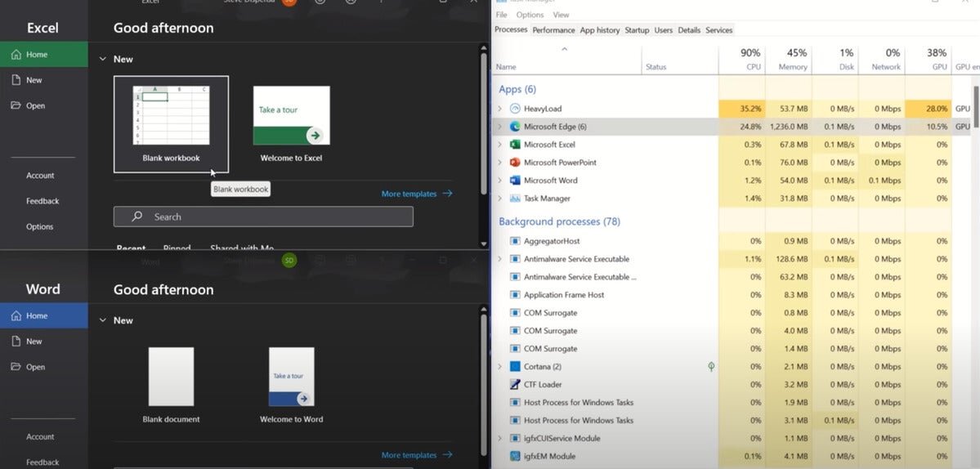980x469 pixels.
Task: Select the HeavyLoad app icon
Action: point(515,109)
